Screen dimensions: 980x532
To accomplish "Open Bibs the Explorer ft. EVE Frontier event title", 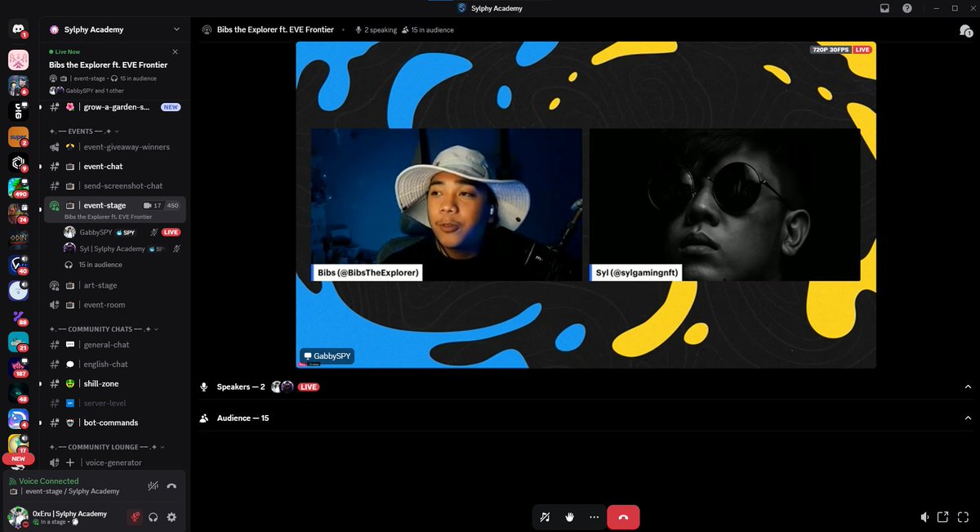I will click(x=108, y=65).
